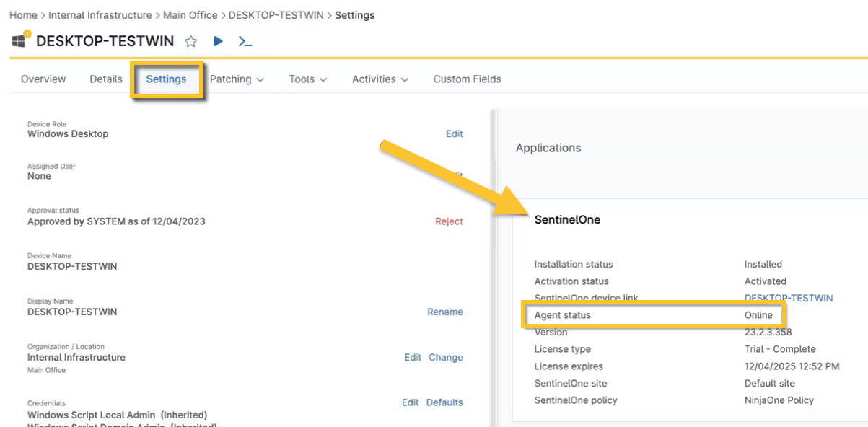Expand the Patching dropdown
This screenshot has width=868, height=427.
pos(237,79)
